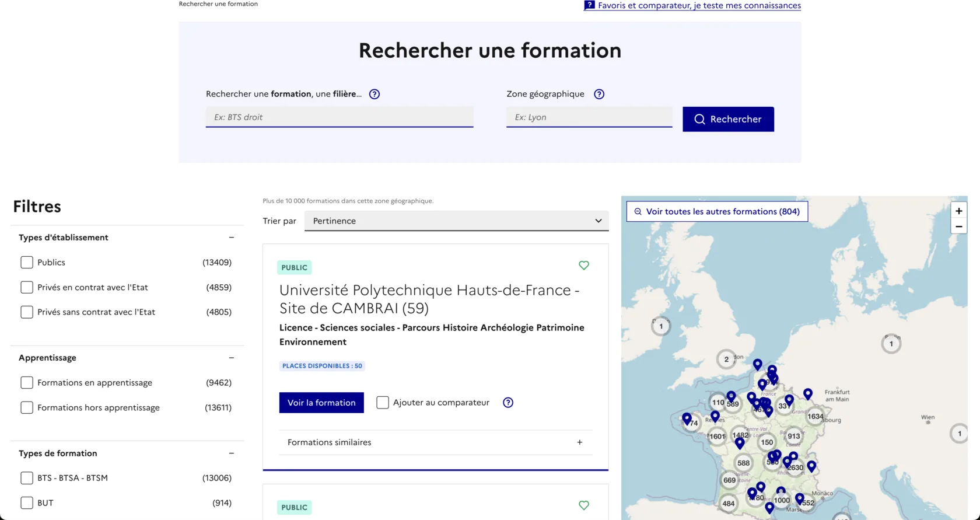Image resolution: width=980 pixels, height=520 pixels.
Task: Check Privés en contrat avec l'Etat
Action: (27, 287)
